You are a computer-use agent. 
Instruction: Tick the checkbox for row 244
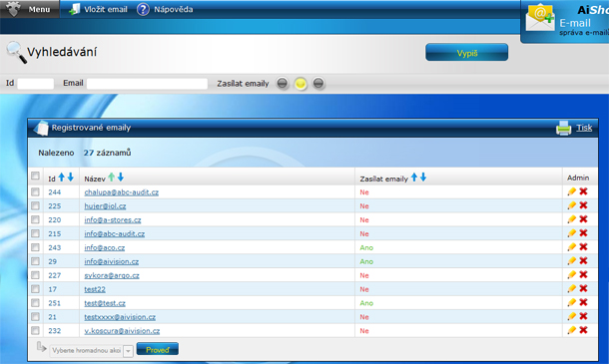pyautogui.click(x=35, y=191)
